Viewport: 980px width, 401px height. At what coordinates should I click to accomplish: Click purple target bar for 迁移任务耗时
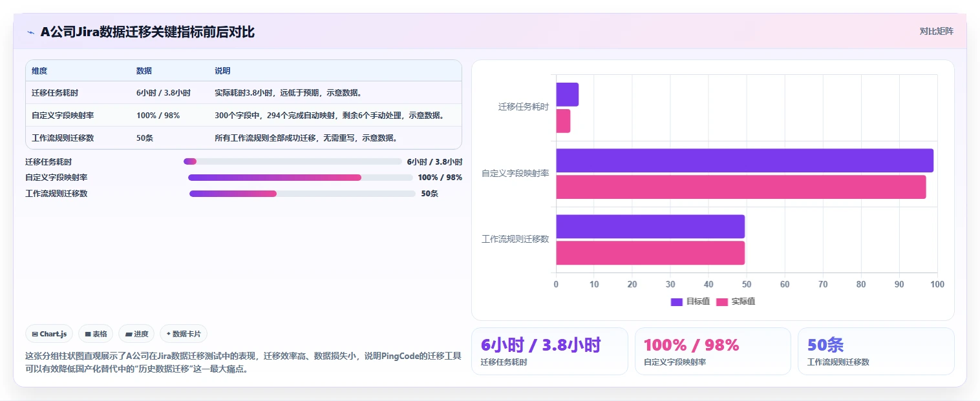point(568,95)
